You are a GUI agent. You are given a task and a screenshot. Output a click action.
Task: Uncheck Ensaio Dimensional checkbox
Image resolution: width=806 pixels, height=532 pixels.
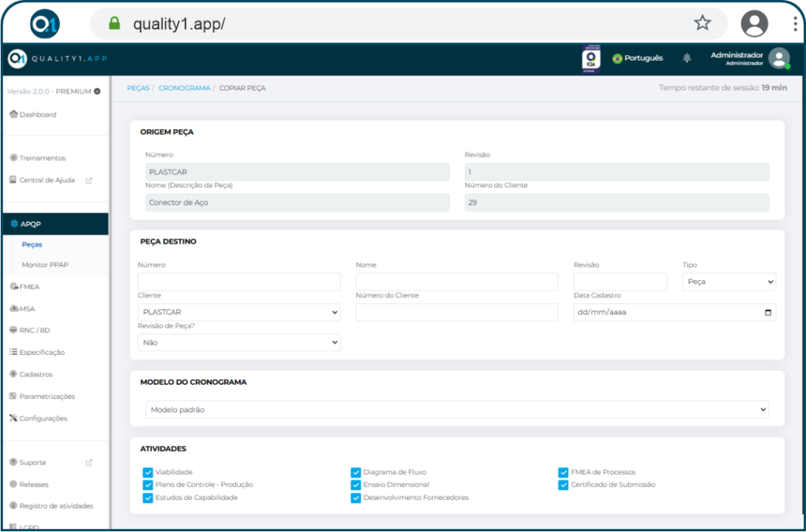pos(356,485)
